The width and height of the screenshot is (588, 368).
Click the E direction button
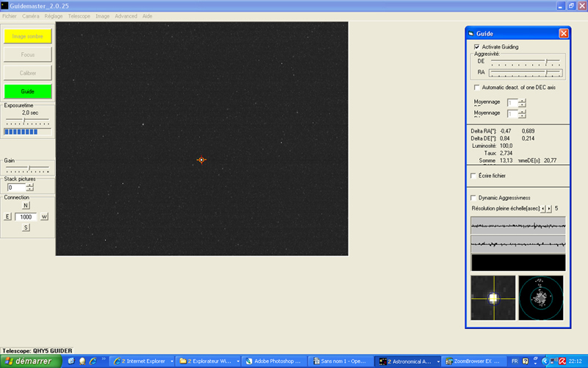click(x=7, y=216)
